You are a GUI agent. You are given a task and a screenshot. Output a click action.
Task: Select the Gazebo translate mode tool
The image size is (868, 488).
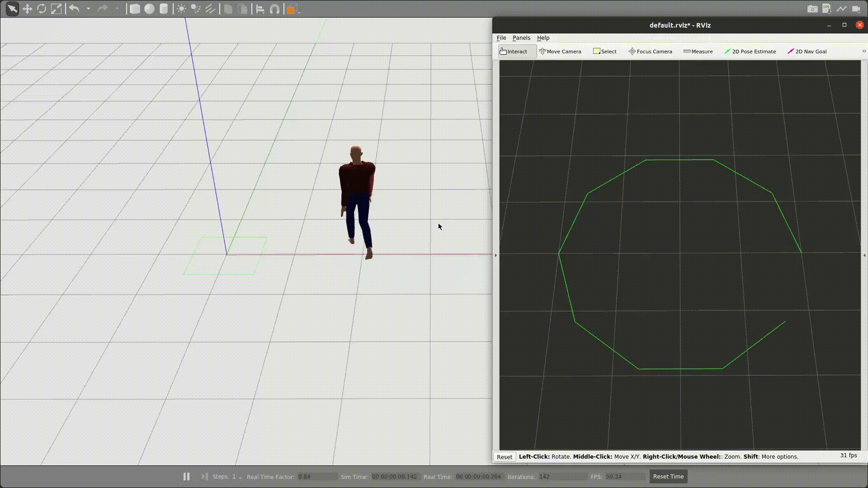(x=27, y=9)
